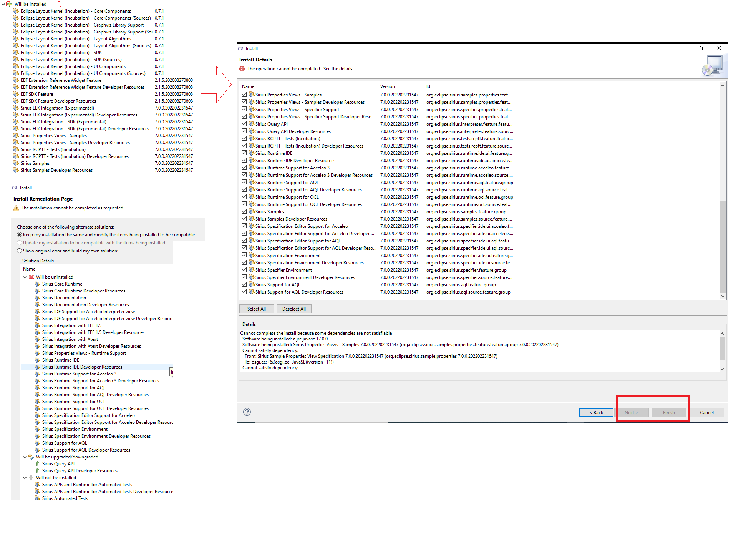This screenshot has width=756, height=538.
Task: Click the red X Will be uninstalled icon
Action: (31, 277)
